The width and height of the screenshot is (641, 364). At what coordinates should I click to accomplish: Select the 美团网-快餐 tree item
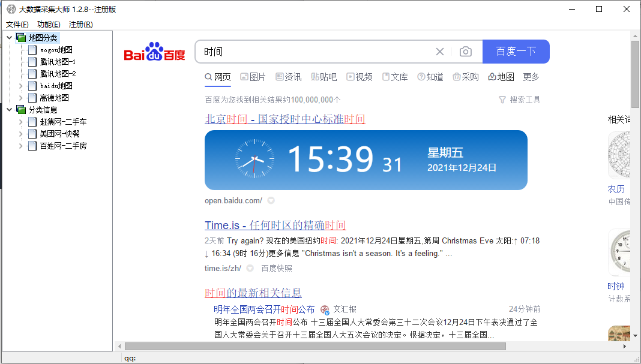pyautogui.click(x=59, y=134)
